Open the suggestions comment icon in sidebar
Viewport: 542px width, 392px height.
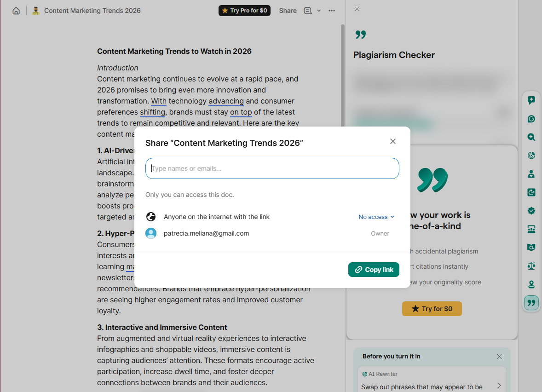[531, 100]
